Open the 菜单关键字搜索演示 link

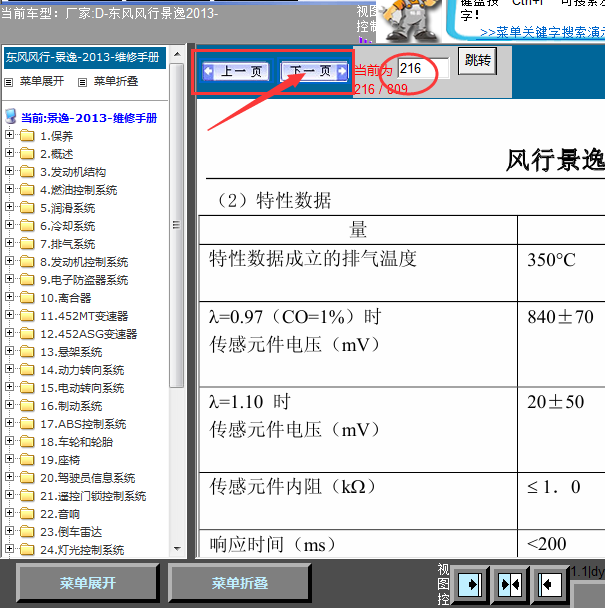click(x=542, y=33)
